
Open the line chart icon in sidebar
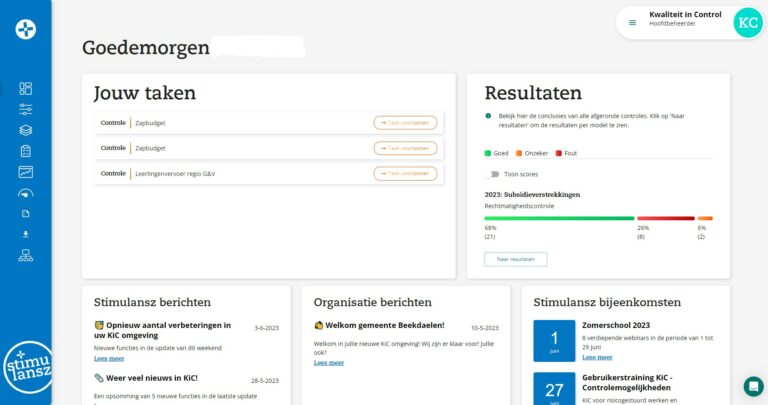[26, 172]
